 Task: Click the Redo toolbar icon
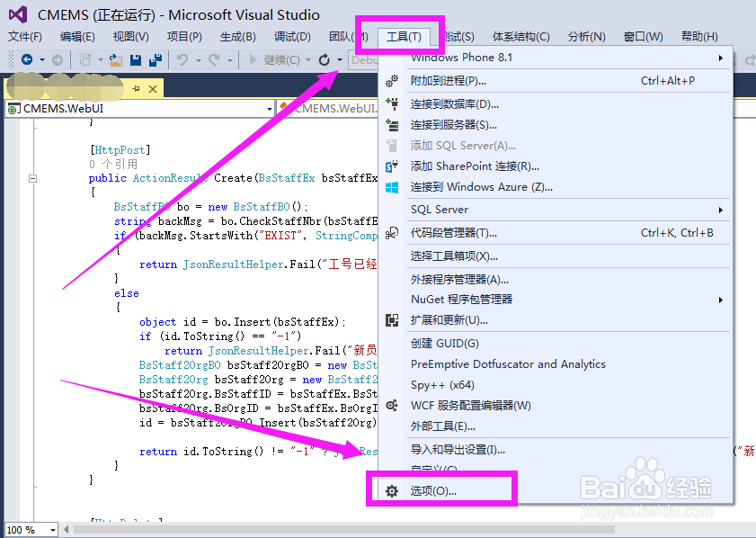214,60
